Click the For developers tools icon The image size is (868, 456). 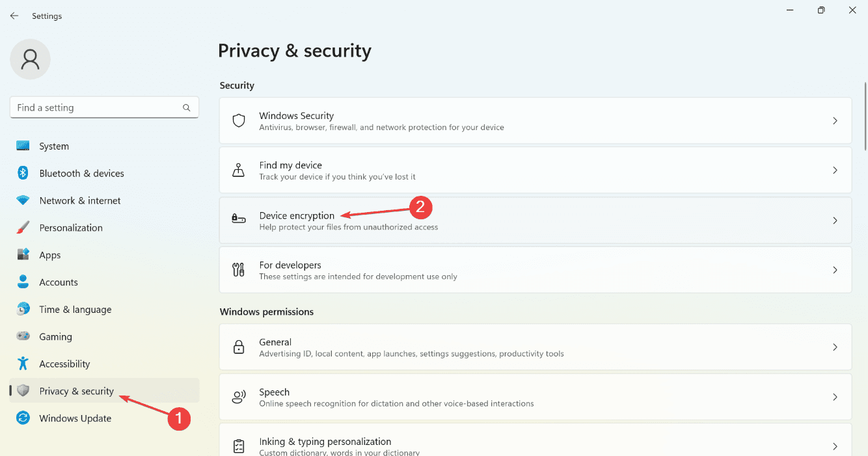pyautogui.click(x=239, y=269)
